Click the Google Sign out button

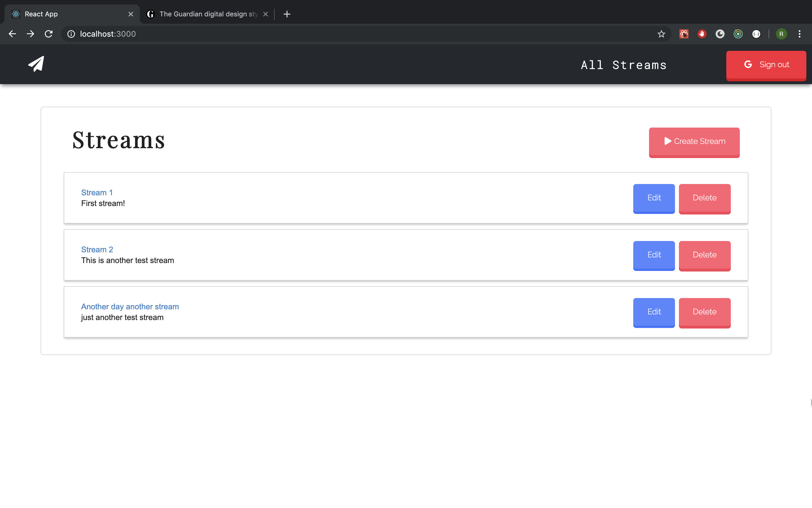click(x=766, y=65)
